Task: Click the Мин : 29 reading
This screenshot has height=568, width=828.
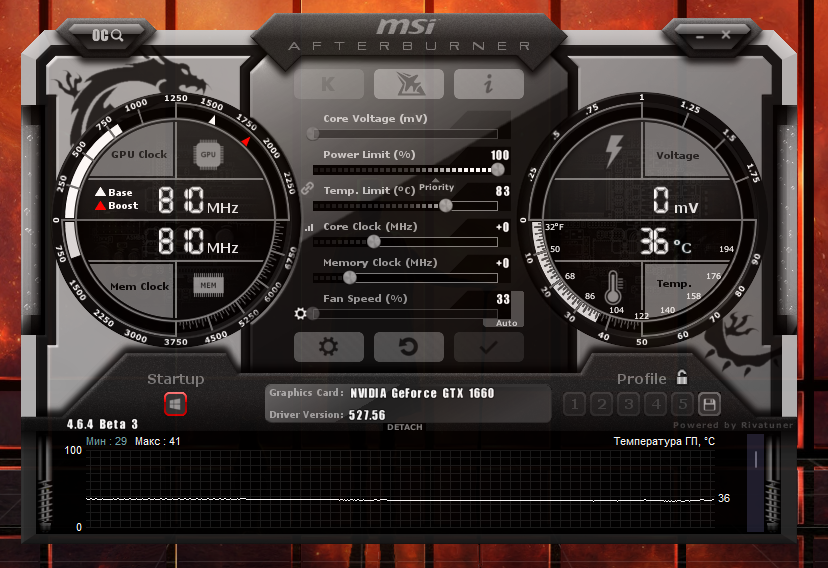Action: click(107, 441)
